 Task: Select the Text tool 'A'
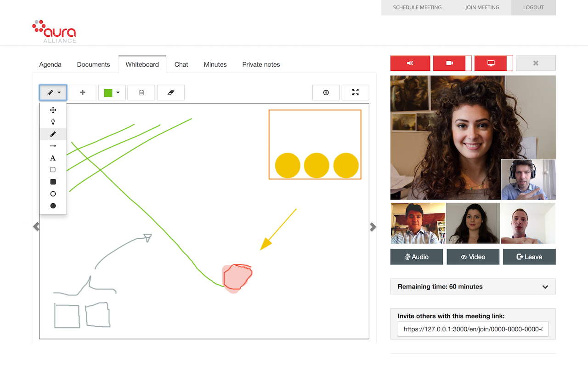tap(53, 158)
